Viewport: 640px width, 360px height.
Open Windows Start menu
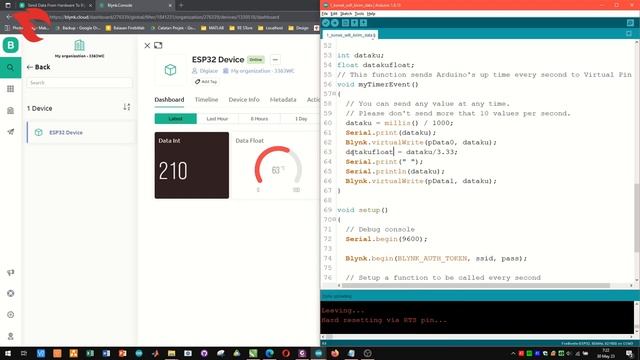(x=8, y=353)
